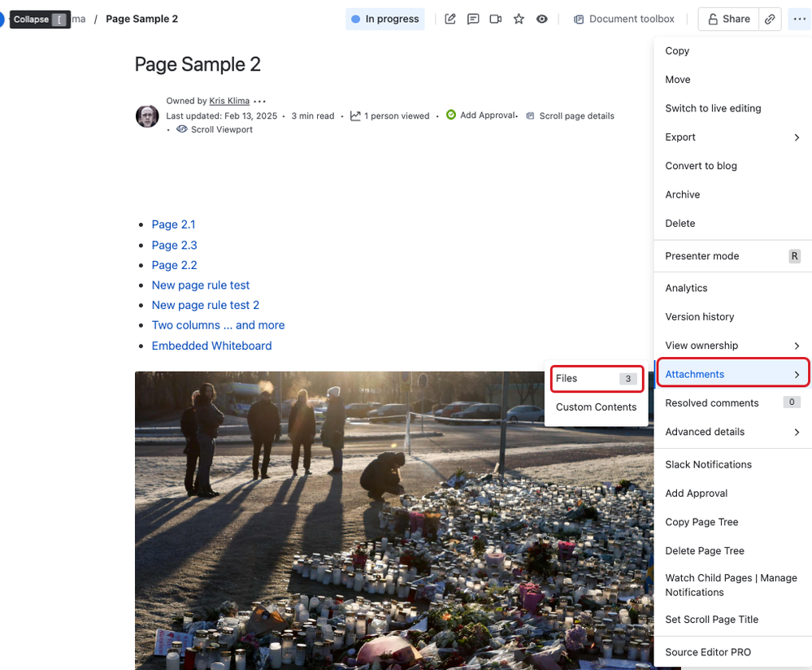Choose Slack Notifications
Screen dimensions: 812x670
[x=732, y=465]
